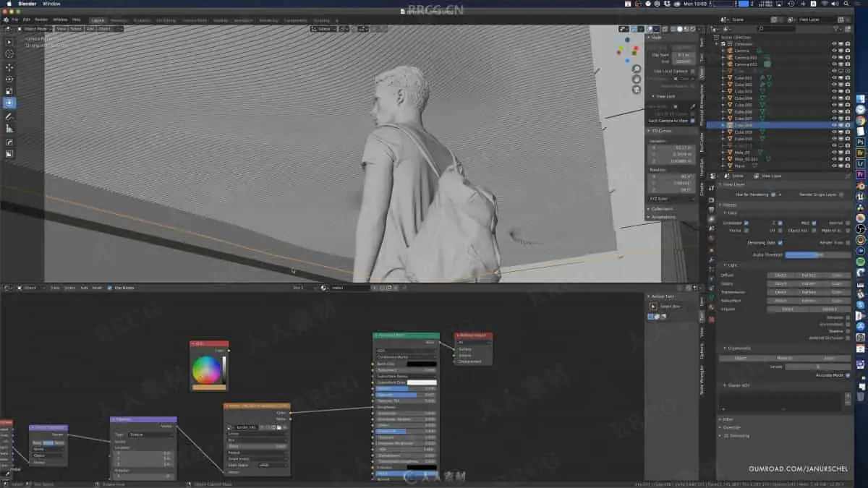Toggle Use for Rendering checkbox
The height and width of the screenshot is (488, 868).
pos(773,194)
